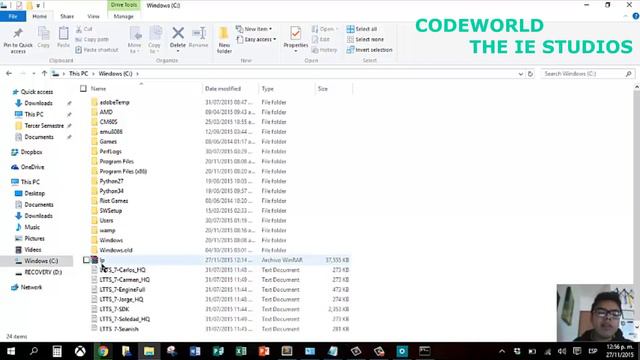Click This PC in address bar
Screen dimensions: 640x360
(78, 73)
